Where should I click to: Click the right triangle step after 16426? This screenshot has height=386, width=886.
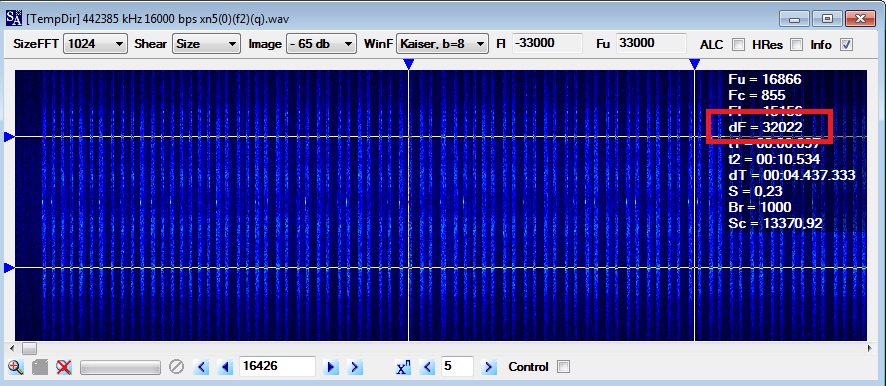[331, 367]
